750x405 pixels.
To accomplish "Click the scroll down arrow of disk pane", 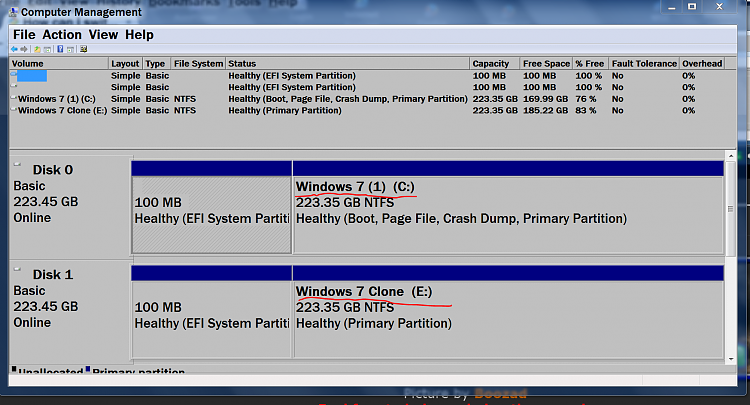I will tap(731, 359).
